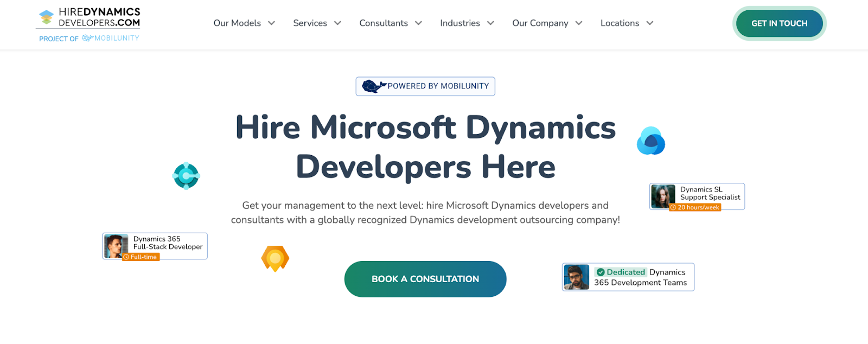Expand the Industries chevron arrow
Screen dimensions: 868x344
tap(490, 23)
